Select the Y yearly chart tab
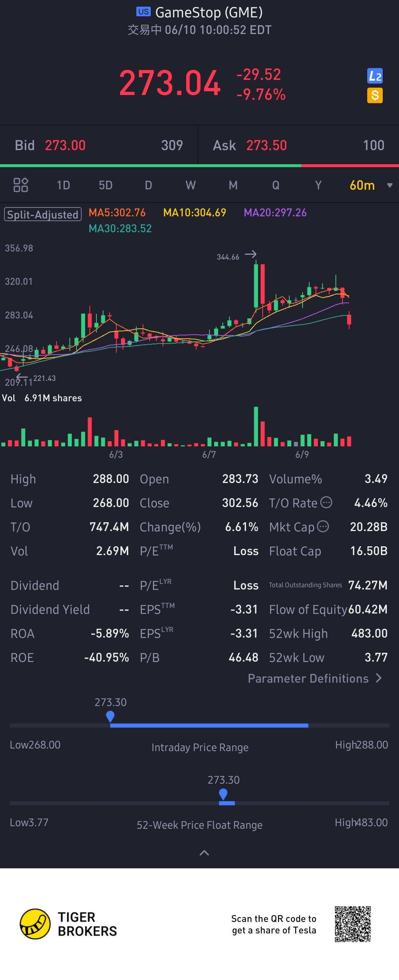This screenshot has height=980, width=399. [x=318, y=185]
